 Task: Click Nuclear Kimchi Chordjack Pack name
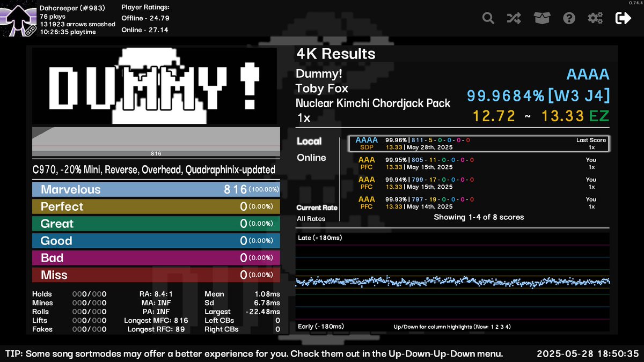coord(373,103)
